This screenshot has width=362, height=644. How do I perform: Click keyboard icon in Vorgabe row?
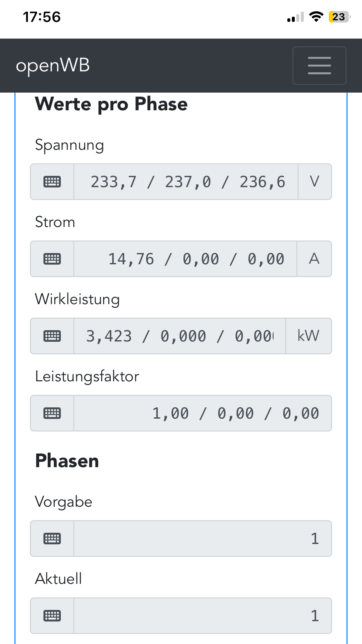[52, 539]
